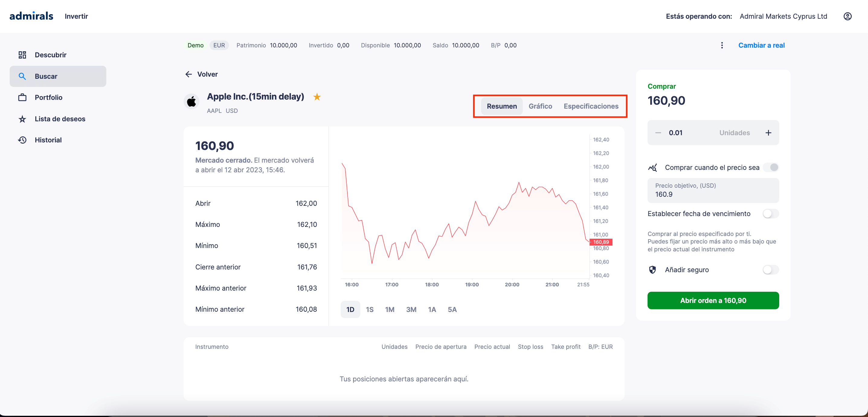Click the Abrir orden a 160,90 button
The width and height of the screenshot is (868, 417).
tap(713, 300)
